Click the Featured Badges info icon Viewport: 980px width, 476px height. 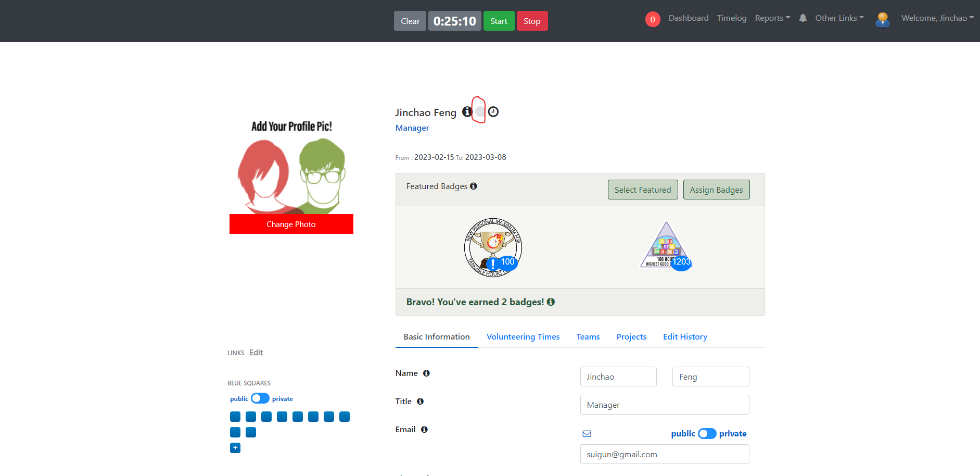474,186
